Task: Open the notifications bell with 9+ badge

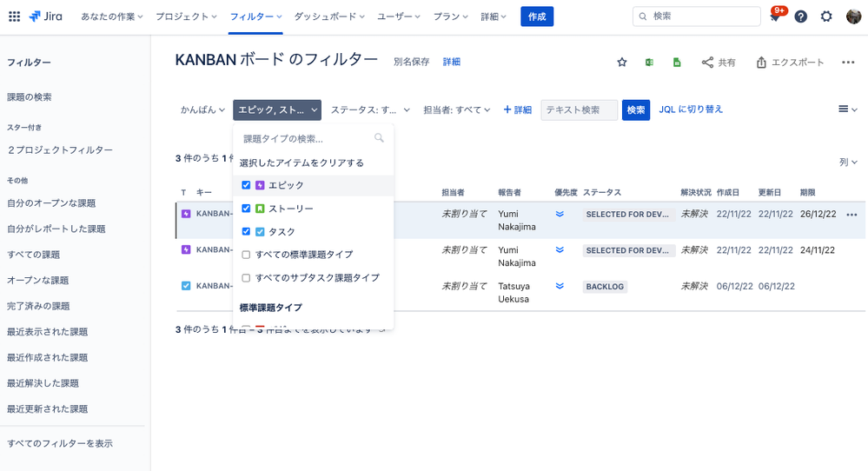Action: pyautogui.click(x=775, y=17)
